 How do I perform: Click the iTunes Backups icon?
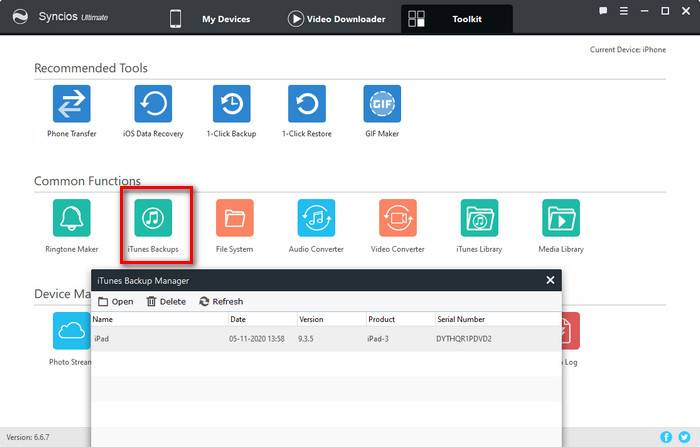pyautogui.click(x=153, y=218)
